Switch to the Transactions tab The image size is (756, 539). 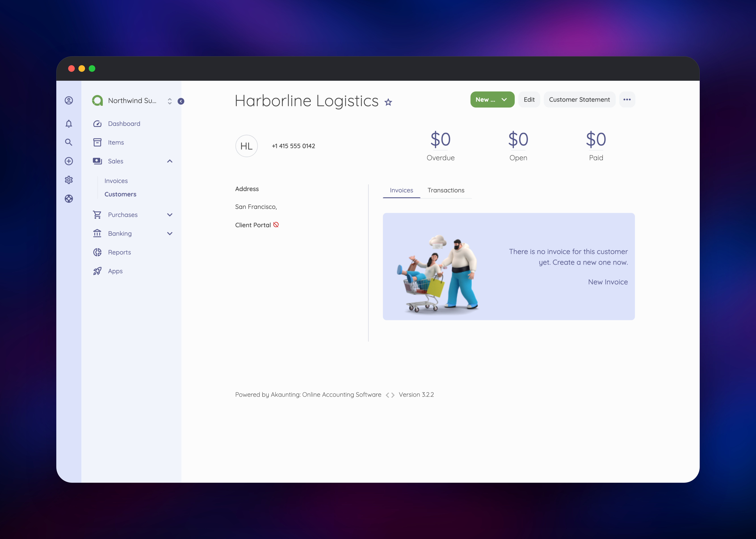click(446, 190)
